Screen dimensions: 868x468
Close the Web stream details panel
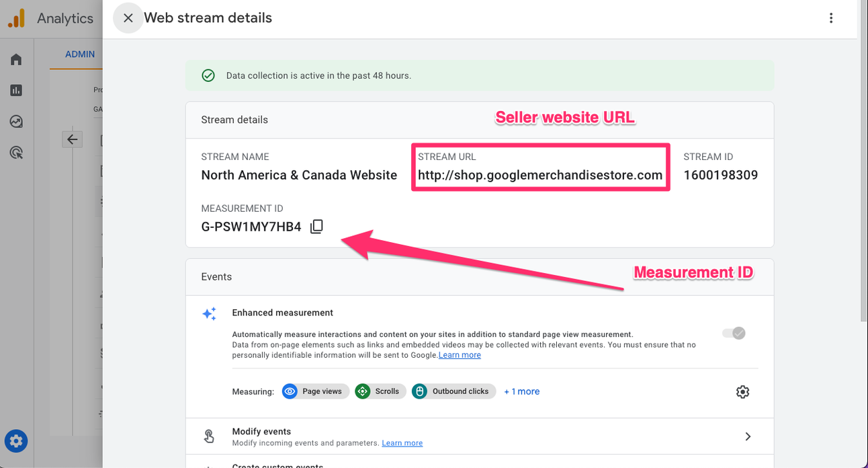128,18
